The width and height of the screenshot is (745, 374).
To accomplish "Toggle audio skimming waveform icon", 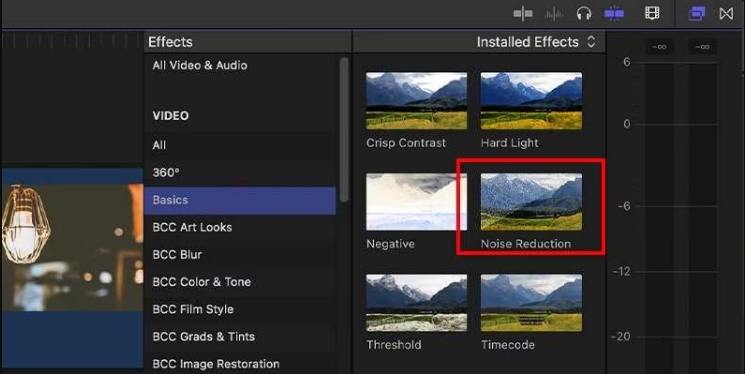I will point(554,14).
